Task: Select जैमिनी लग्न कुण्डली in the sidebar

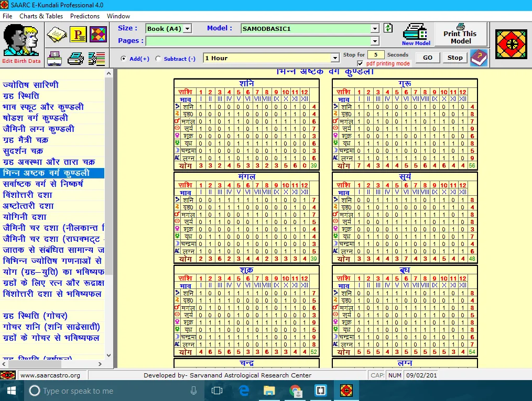Action: (38, 129)
